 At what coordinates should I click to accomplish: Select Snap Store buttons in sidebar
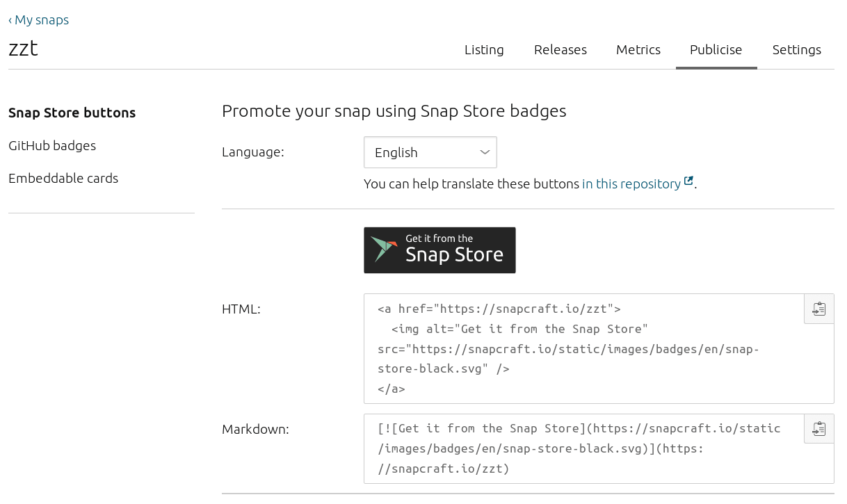click(72, 113)
